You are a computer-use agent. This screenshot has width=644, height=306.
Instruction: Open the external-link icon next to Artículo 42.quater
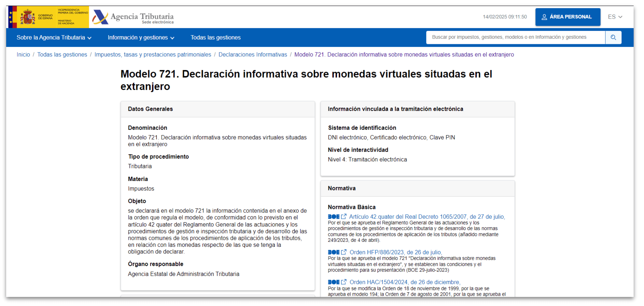(344, 216)
